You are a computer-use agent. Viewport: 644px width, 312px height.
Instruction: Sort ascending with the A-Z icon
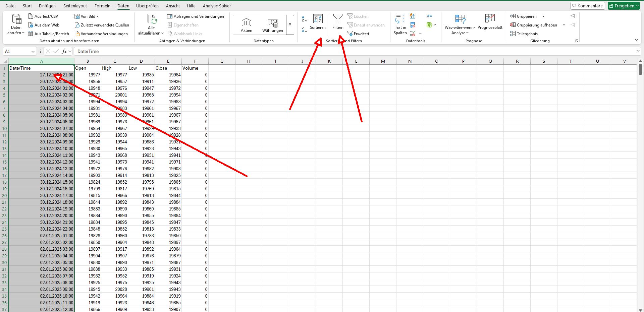pos(305,19)
